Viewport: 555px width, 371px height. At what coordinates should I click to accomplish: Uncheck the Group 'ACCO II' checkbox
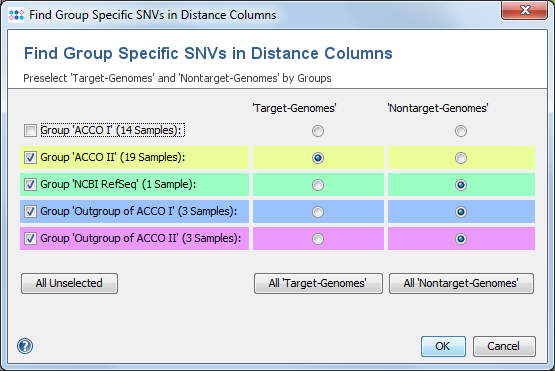click(30, 157)
